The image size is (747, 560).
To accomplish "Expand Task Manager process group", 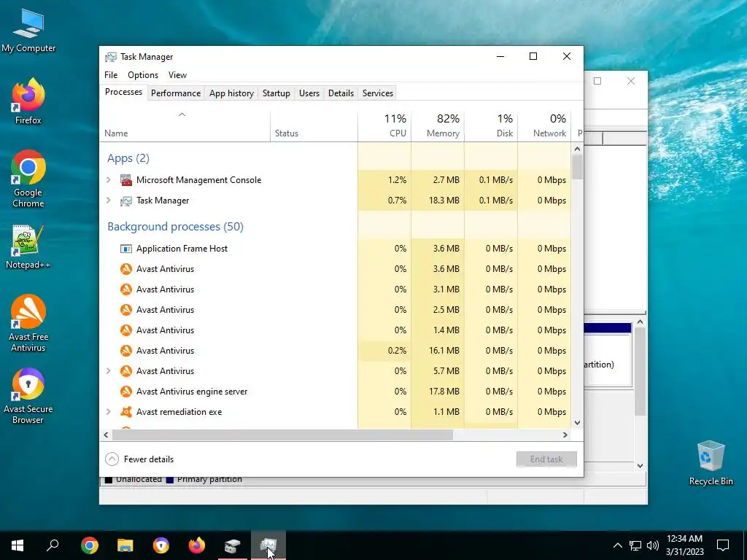I will pyautogui.click(x=109, y=201).
